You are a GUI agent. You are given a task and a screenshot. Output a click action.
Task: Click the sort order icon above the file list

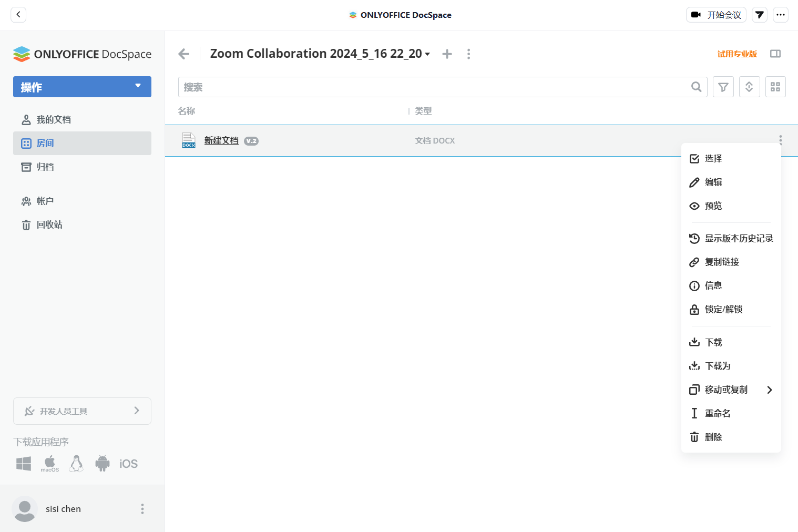click(x=749, y=87)
